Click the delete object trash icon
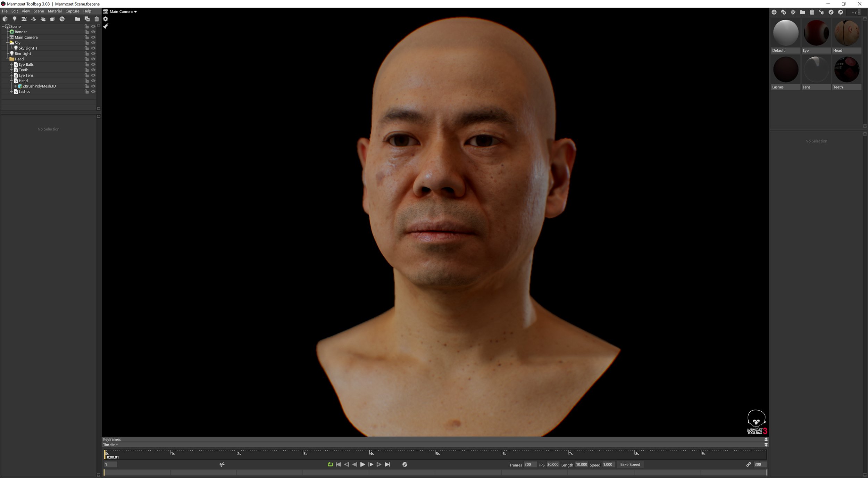This screenshot has height=478, width=868. coord(97,19)
